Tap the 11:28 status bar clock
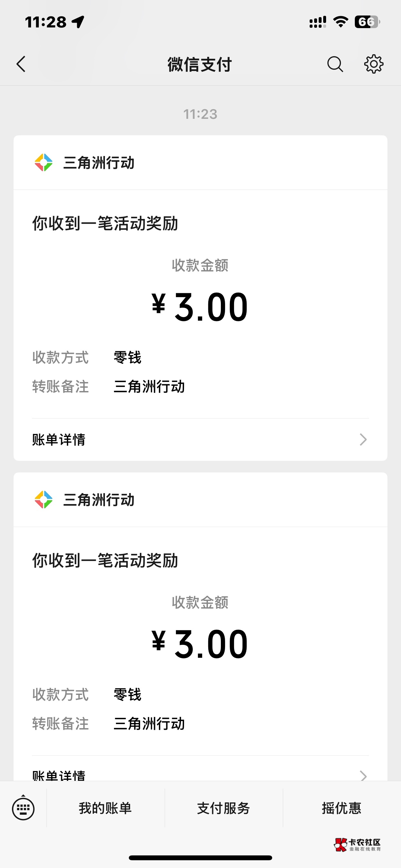 pos(46,22)
